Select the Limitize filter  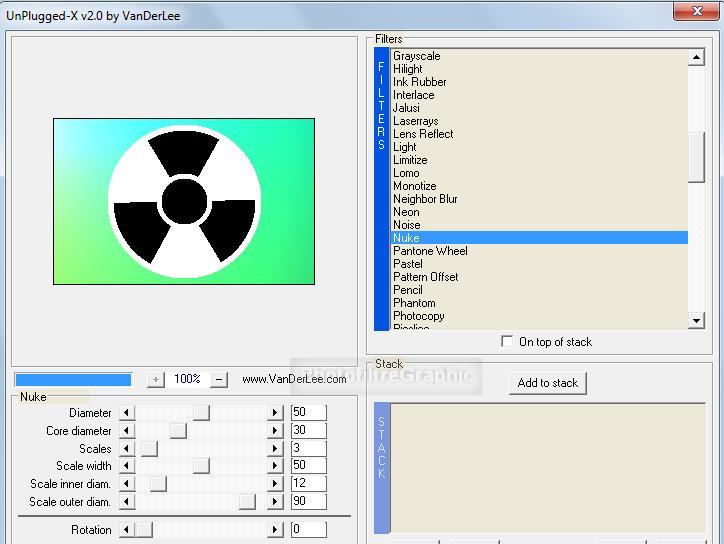point(539,160)
